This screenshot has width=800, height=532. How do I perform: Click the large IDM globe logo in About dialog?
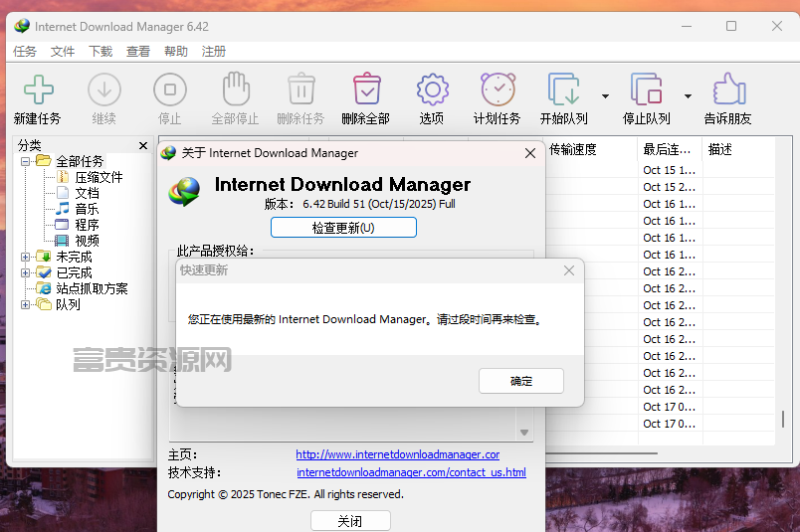point(184,191)
